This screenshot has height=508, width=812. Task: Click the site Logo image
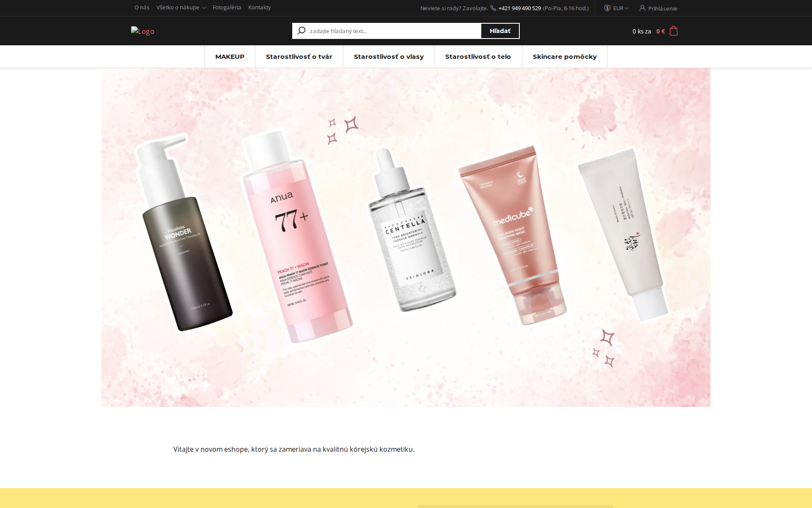(143, 31)
